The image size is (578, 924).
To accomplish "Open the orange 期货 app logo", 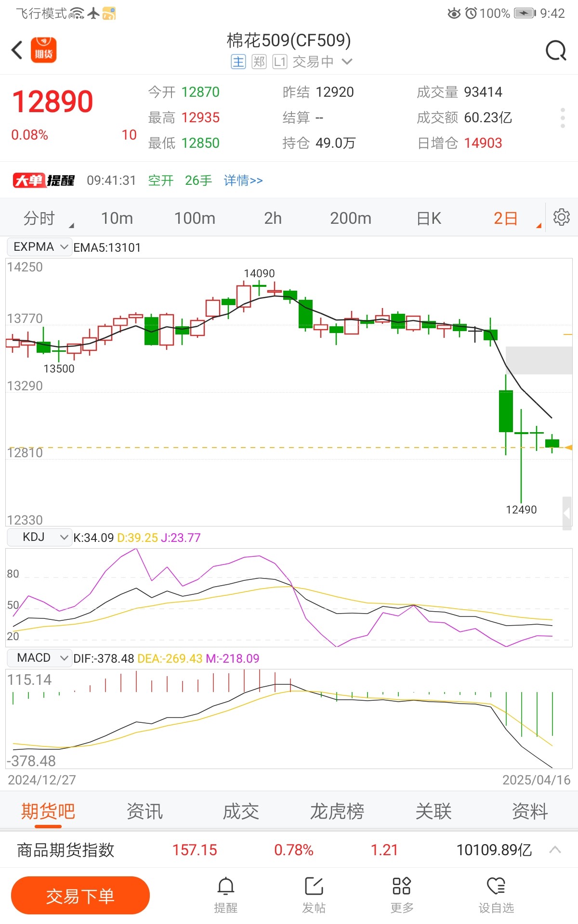I will 44,50.
